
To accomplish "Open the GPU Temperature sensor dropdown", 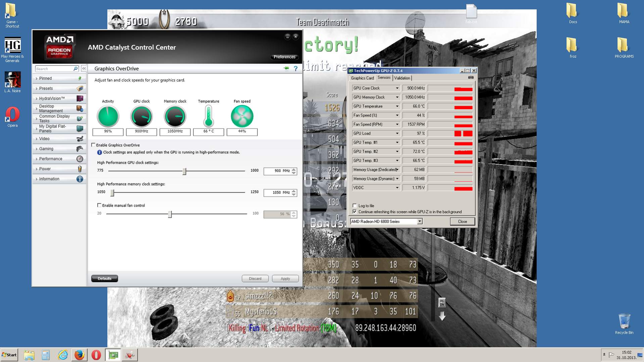I will coord(397,106).
